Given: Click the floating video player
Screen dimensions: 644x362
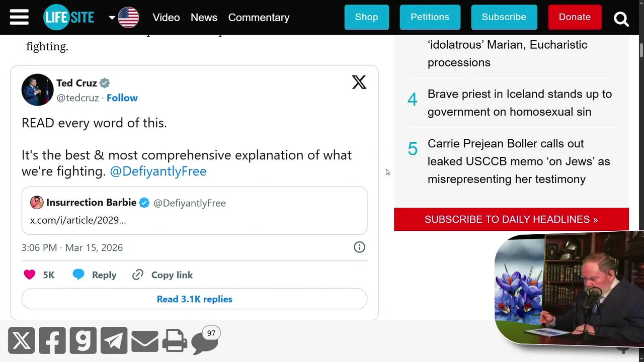Looking at the screenshot, I should [x=569, y=288].
